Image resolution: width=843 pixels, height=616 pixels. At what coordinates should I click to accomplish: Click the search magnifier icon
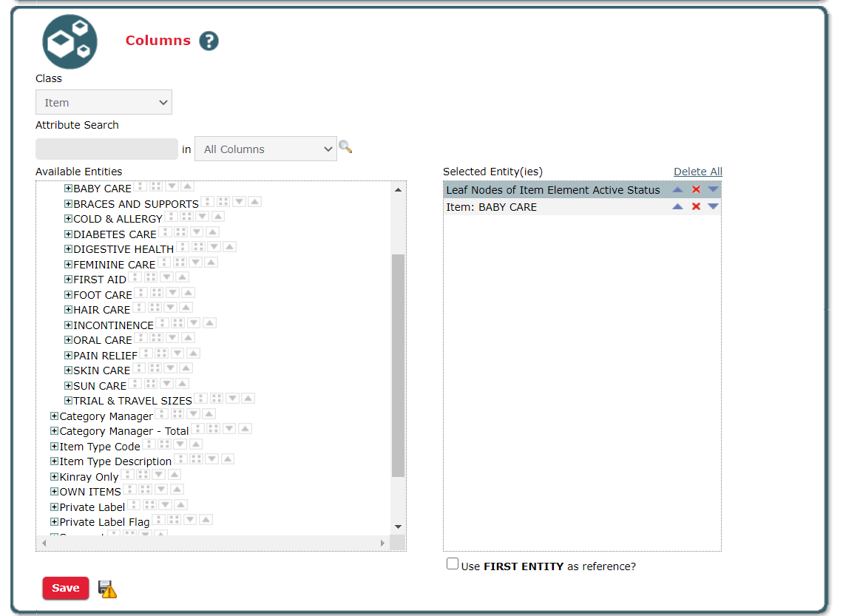pos(345,147)
